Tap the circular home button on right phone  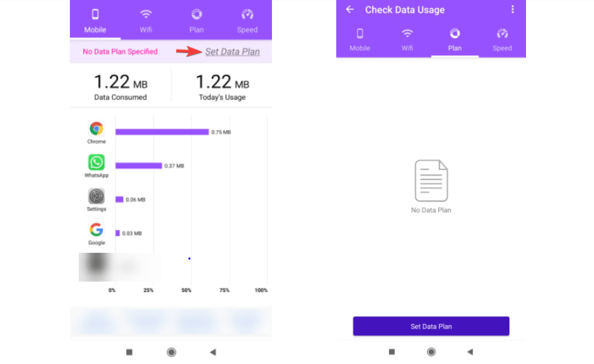click(x=431, y=352)
